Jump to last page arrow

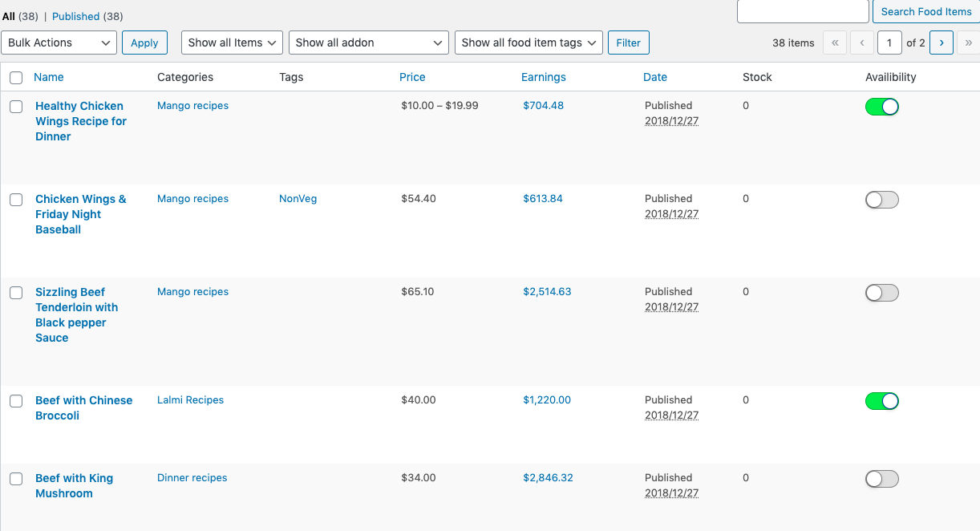click(x=969, y=43)
